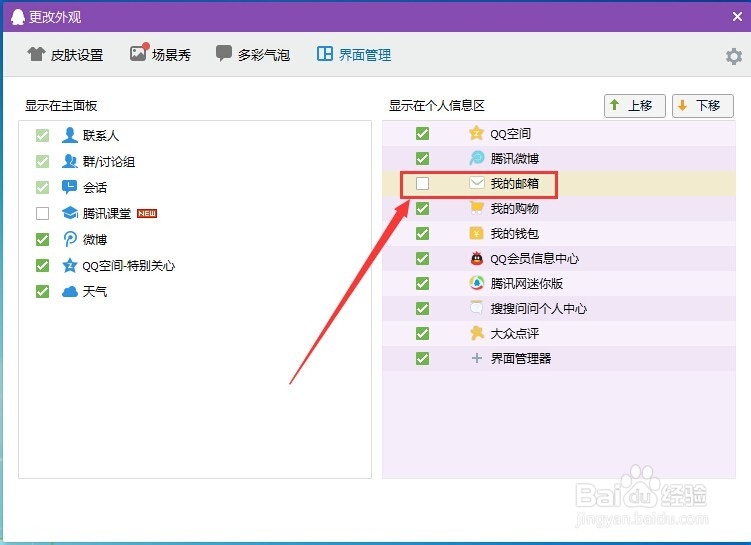Click the greyed 联系人 checkbox

click(x=42, y=136)
